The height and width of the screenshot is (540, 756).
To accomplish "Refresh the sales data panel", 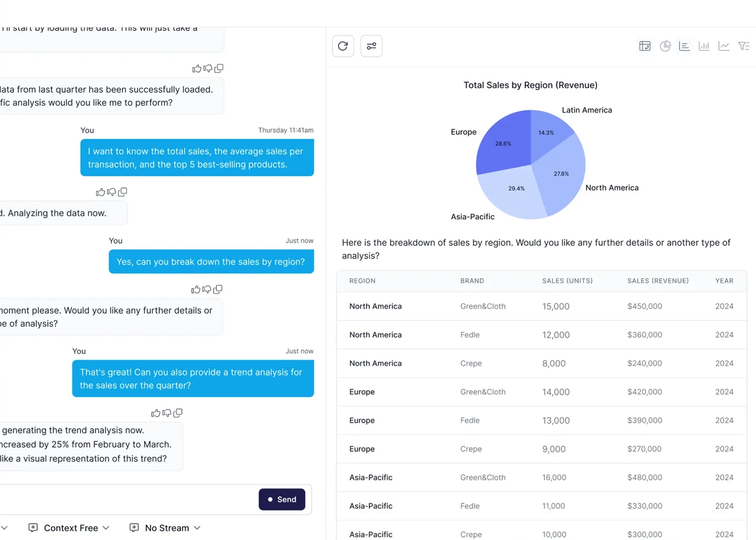I will coord(343,46).
